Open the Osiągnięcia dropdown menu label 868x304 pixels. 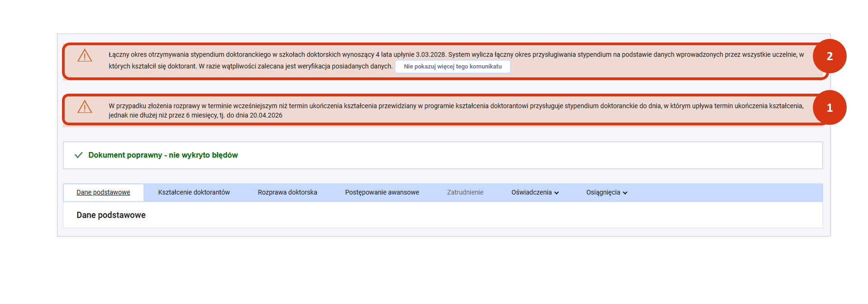pos(602,192)
